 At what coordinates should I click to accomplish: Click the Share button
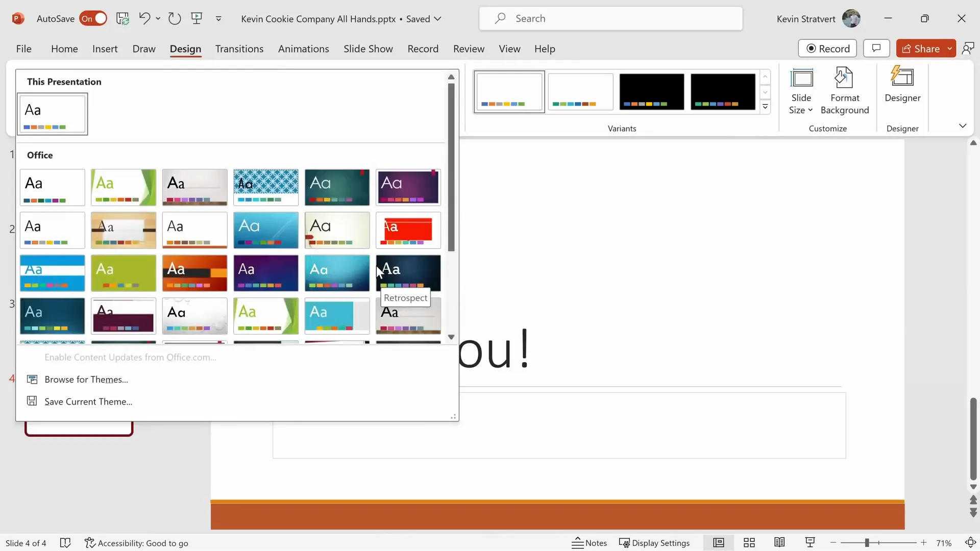click(x=920, y=48)
